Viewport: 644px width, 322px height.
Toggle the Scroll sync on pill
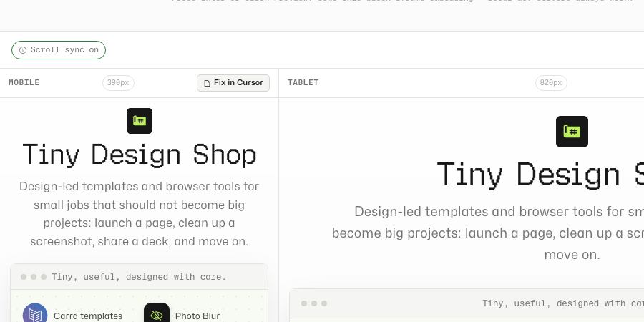coord(59,50)
